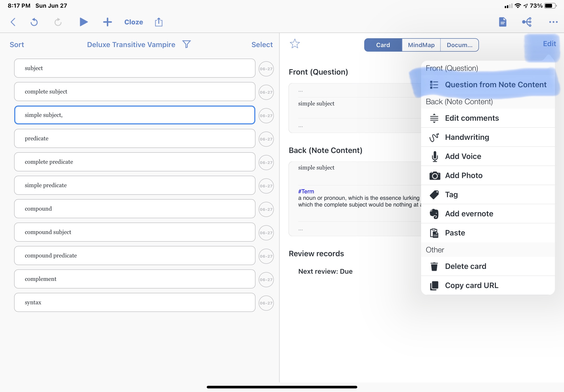The image size is (564, 392).
Task: Click the undo arrow icon
Action: coord(34,22)
